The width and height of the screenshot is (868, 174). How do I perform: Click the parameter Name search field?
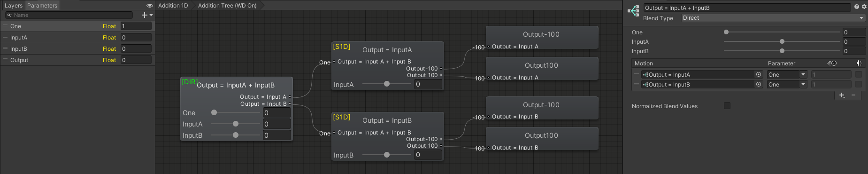click(x=69, y=15)
